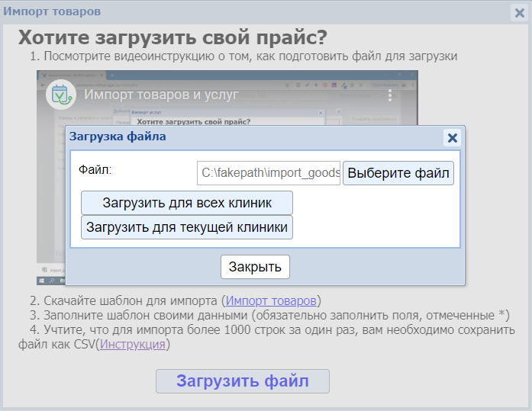Click the Файл: label
Image resolution: width=532 pixels, height=411 pixels.
click(95, 169)
